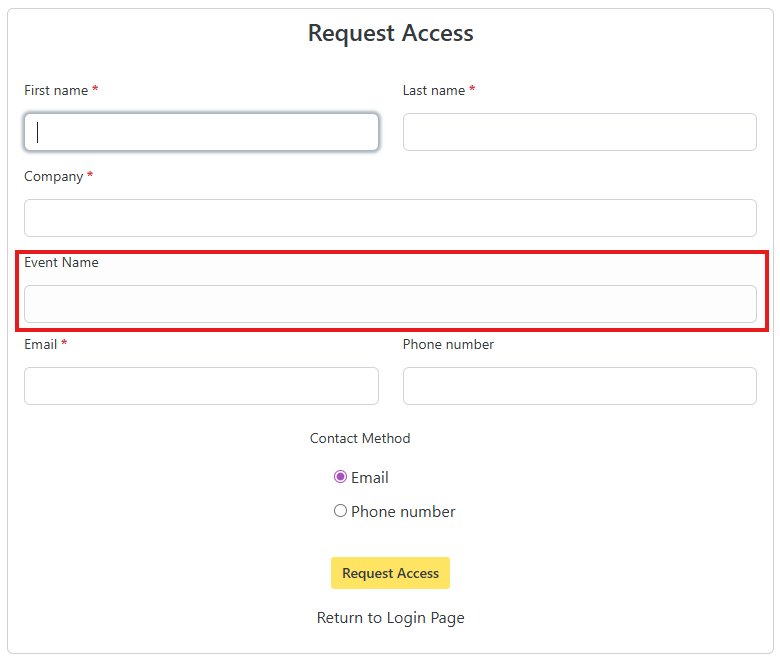
Task: Click the Phone number label above its field
Action: 448,344
